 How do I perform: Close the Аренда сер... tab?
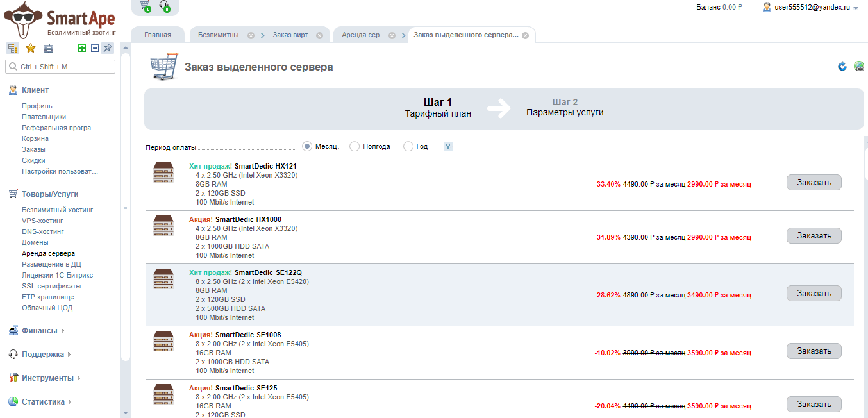[392, 36]
